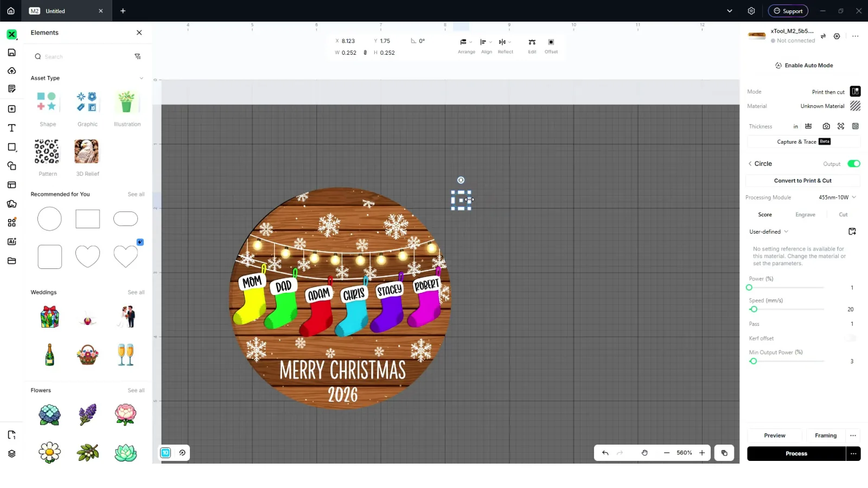
Task: Select the hand pan tool
Action: [x=644, y=453]
